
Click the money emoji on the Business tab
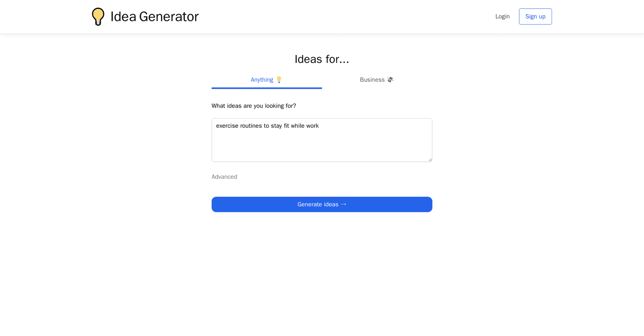coord(390,79)
